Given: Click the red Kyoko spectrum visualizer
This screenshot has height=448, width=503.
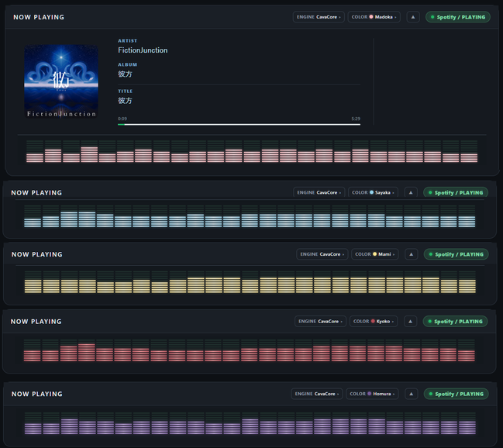Looking at the screenshot, I should pyautogui.click(x=250, y=350).
